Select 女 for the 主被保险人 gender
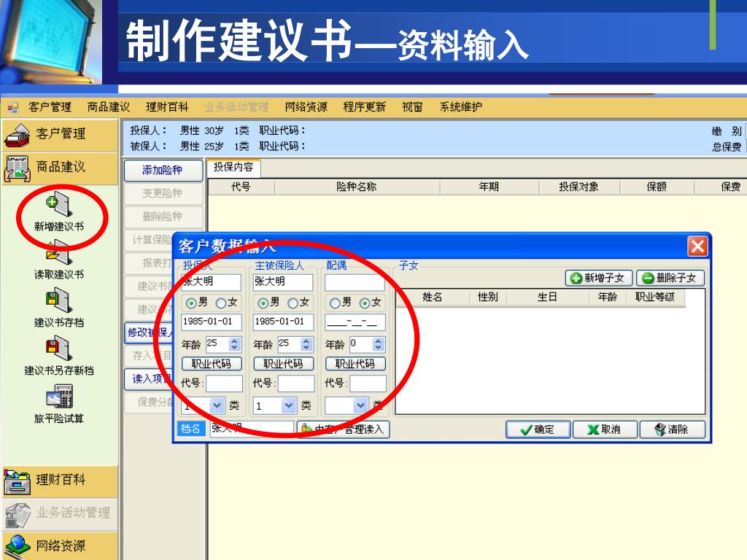This screenshot has width=747, height=560. 293,303
